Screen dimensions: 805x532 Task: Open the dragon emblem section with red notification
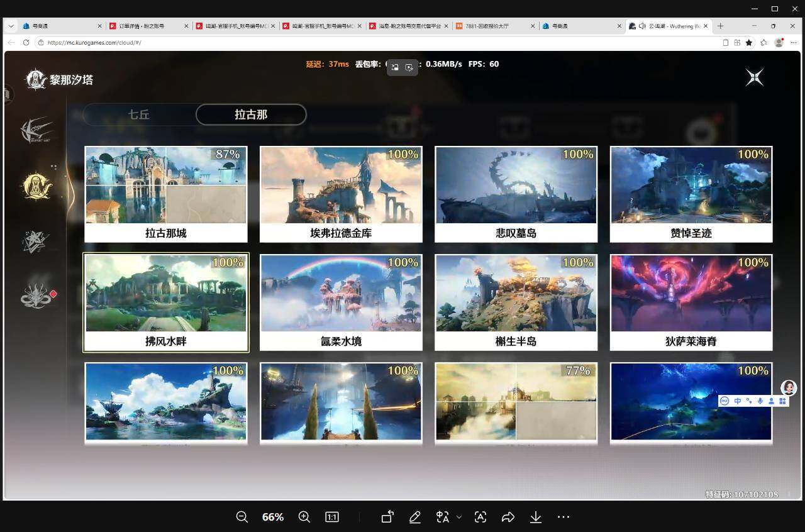[x=37, y=296]
